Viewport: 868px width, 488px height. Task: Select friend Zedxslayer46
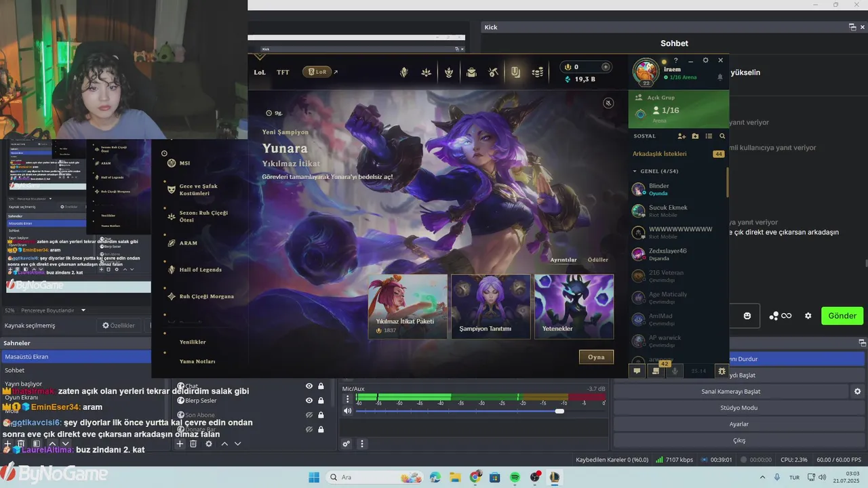[x=678, y=254]
